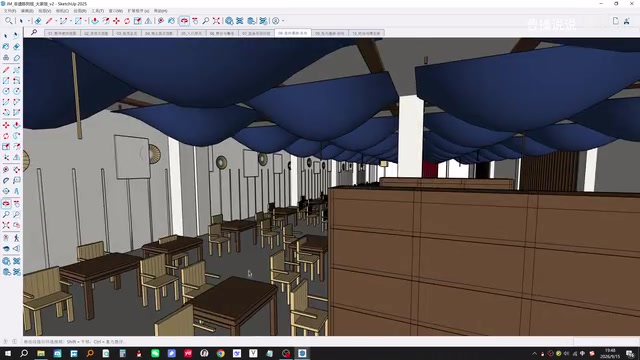
Task: Pick the Polygon tool in left palette
Action: (x=16, y=91)
